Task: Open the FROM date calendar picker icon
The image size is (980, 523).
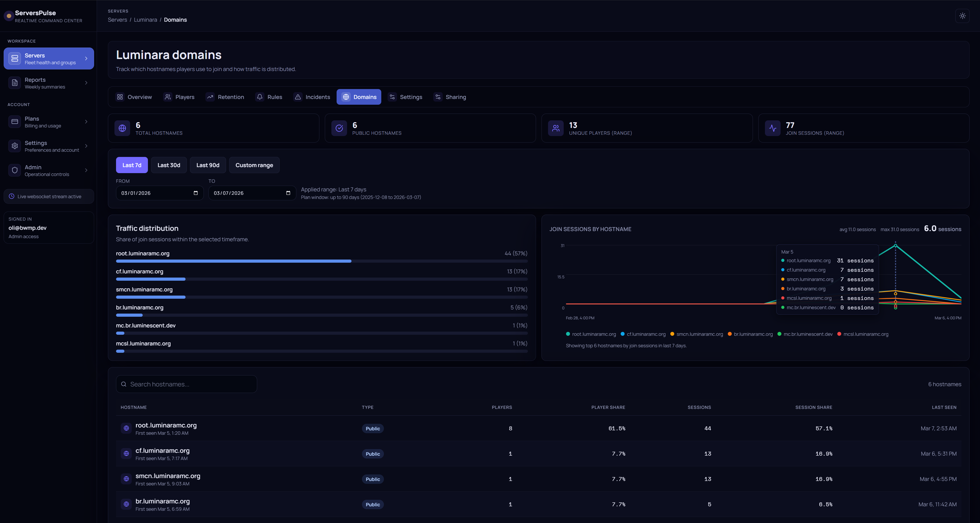Action: coord(195,193)
